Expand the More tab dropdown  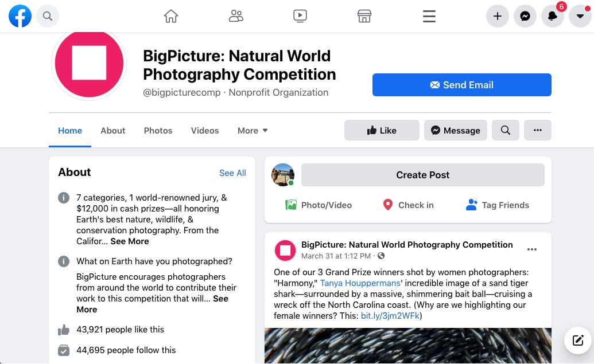point(253,131)
